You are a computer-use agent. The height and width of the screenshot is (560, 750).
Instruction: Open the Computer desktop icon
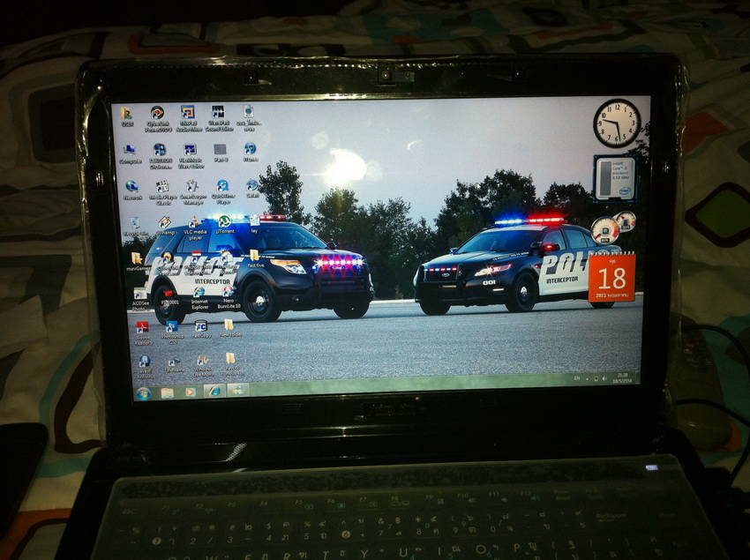(x=130, y=152)
